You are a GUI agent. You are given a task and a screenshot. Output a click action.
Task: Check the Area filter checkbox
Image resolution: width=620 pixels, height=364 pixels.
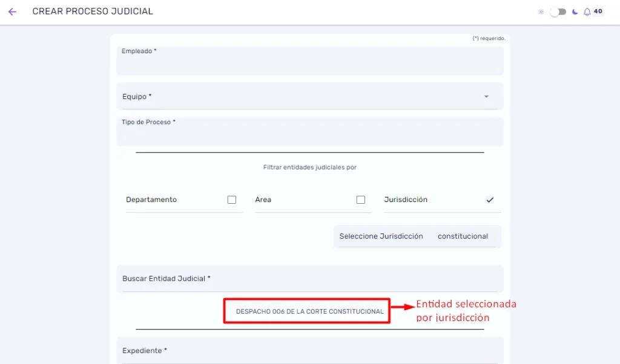[361, 200]
